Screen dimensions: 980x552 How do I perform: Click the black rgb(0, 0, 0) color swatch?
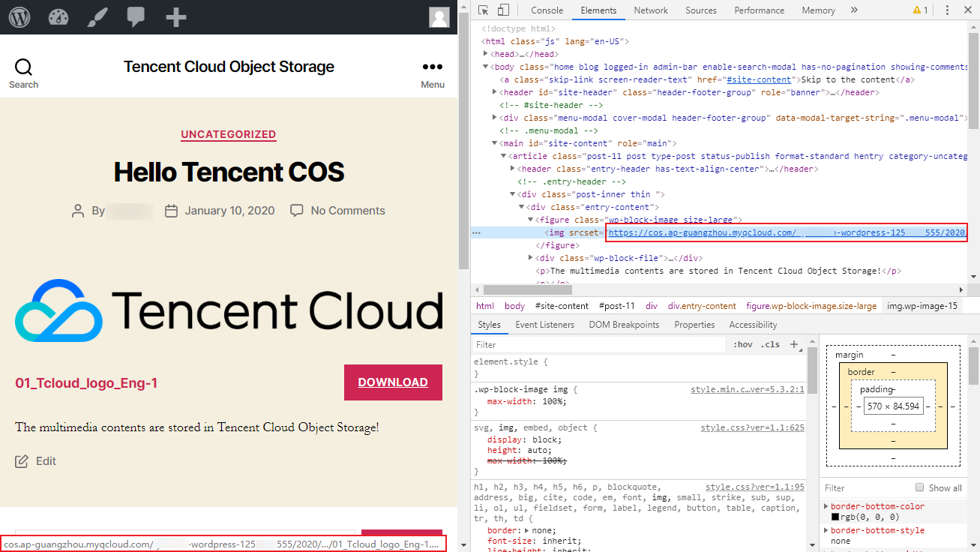[835, 517]
